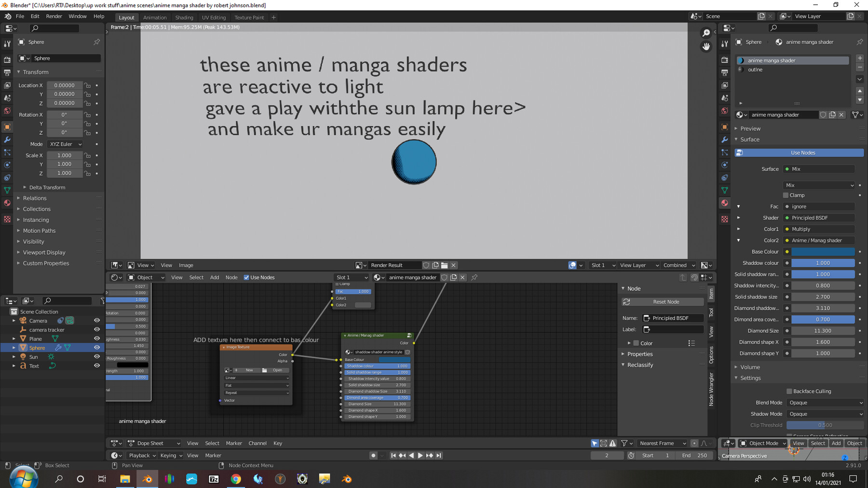Switch to the Shading workspace tab
The width and height of the screenshot is (868, 488).
(184, 17)
